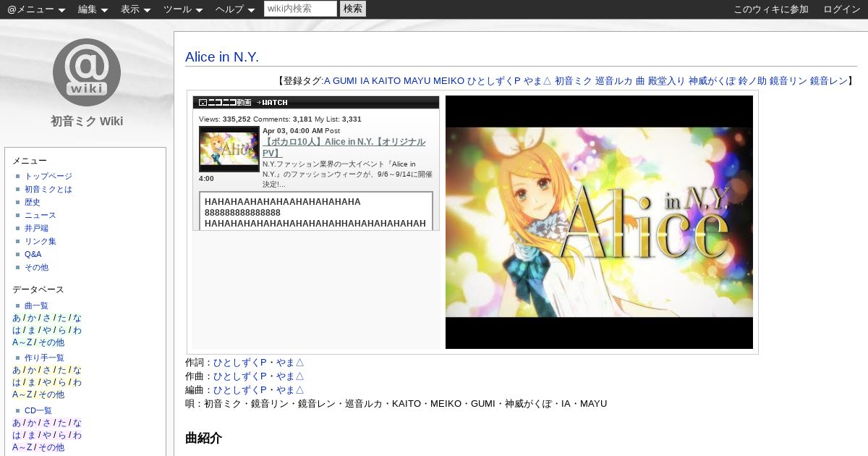The height and width of the screenshot is (456, 868).
Task: Open その他 under メニュー sidebar
Action: [36, 267]
